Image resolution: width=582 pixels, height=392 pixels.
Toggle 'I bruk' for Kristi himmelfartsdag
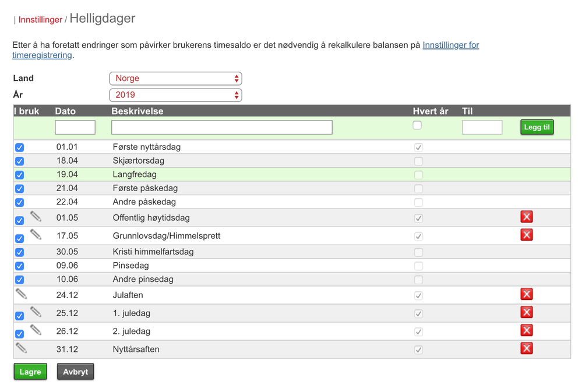pyautogui.click(x=20, y=252)
